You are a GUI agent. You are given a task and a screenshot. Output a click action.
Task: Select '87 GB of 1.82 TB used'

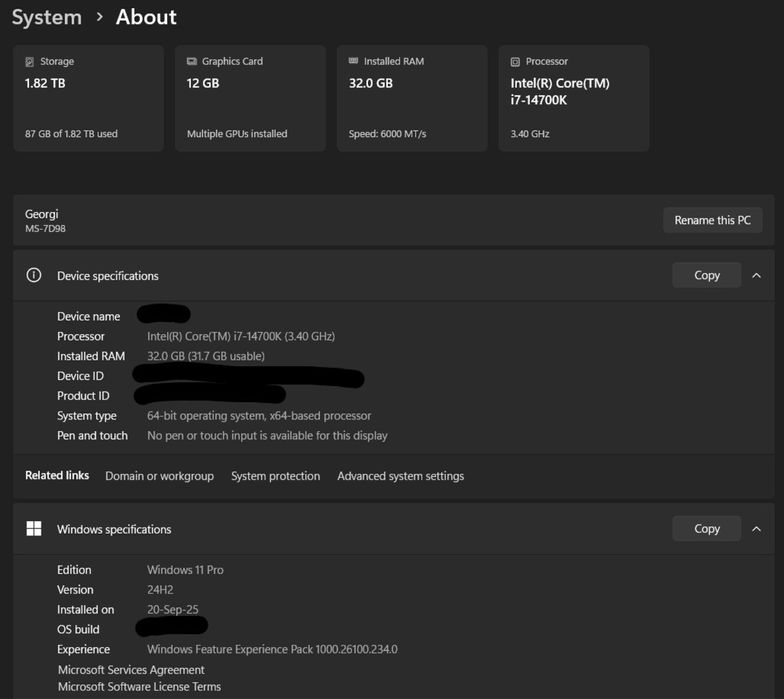(x=72, y=134)
